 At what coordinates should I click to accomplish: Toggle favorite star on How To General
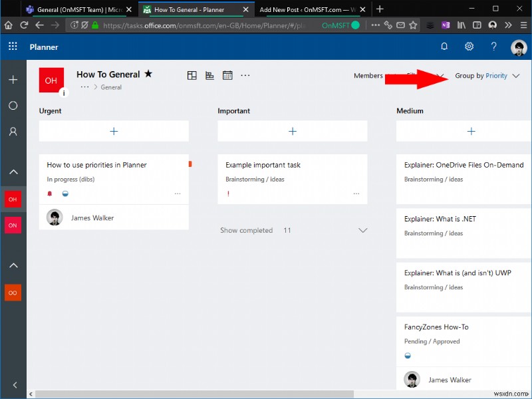click(149, 74)
